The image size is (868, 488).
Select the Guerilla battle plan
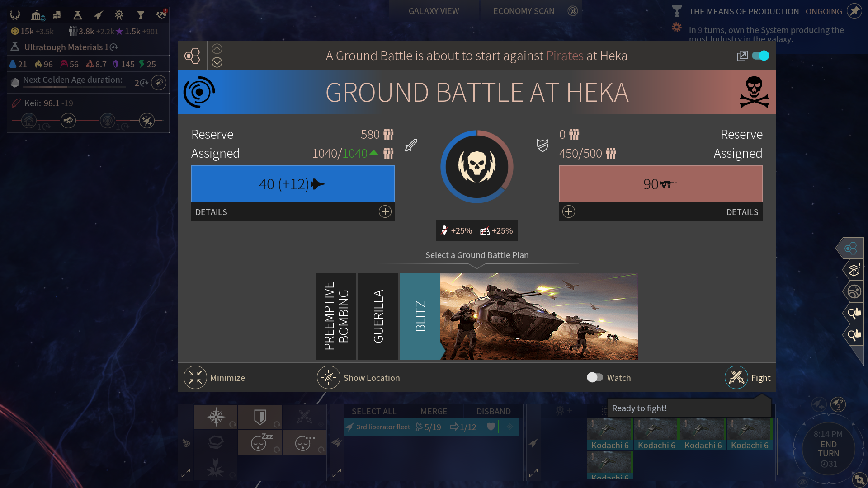pyautogui.click(x=378, y=316)
